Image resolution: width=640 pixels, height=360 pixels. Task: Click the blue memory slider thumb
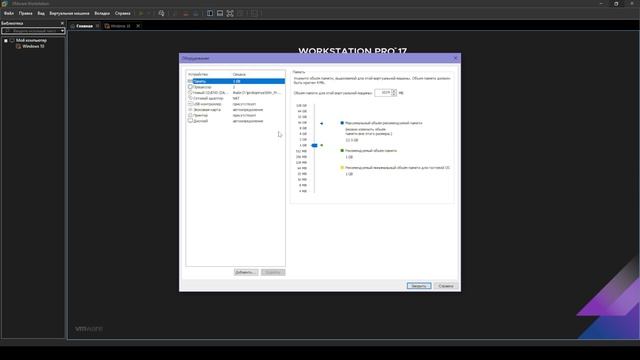[x=314, y=145]
